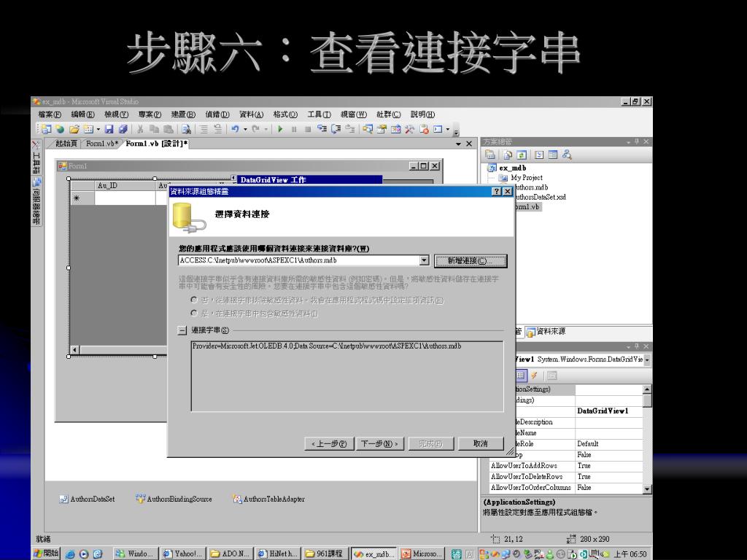This screenshot has height=560, width=747.
Task: Click the Step Into toolbar icon
Action: coord(322,128)
